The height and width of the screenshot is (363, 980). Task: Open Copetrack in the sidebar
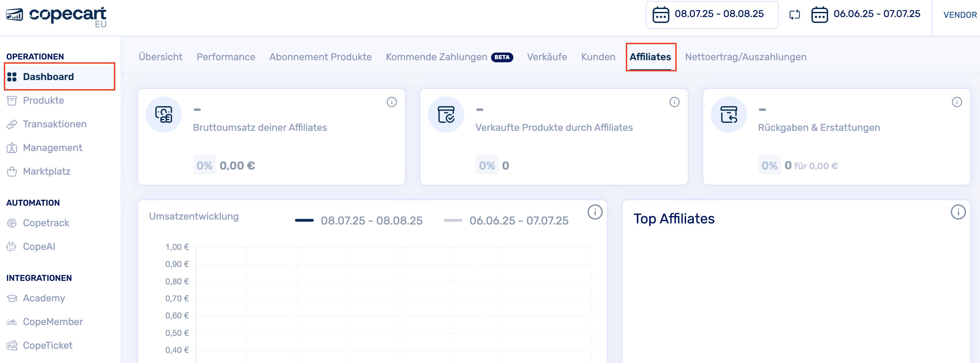coord(46,223)
